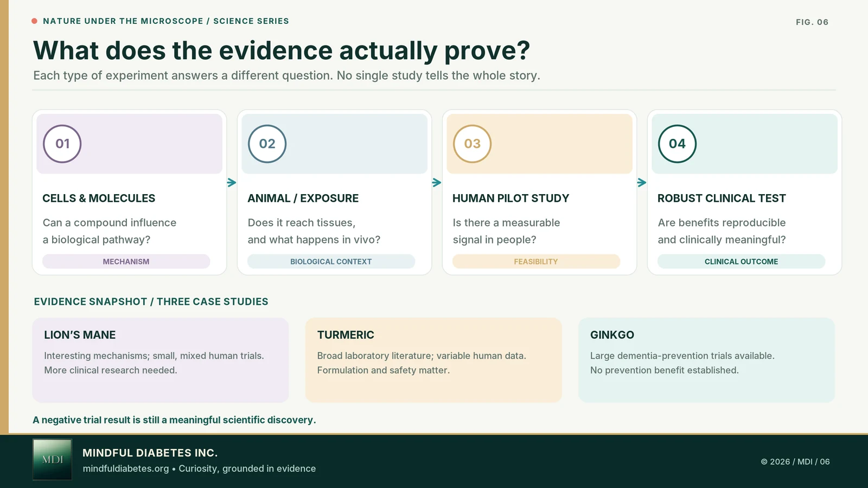This screenshot has height=488, width=868.
Task: Click 'A negative trial result is still…' statement
Action: coord(174,420)
